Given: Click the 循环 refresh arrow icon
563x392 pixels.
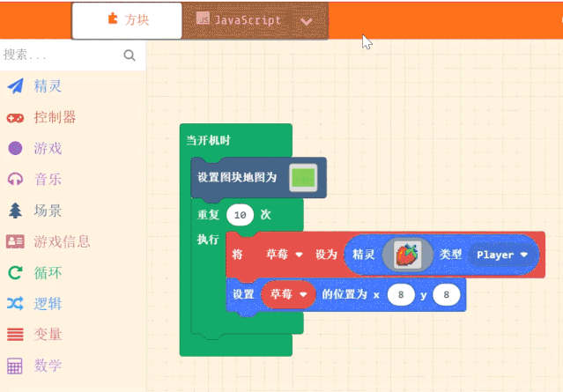Looking at the screenshot, I should point(15,273).
